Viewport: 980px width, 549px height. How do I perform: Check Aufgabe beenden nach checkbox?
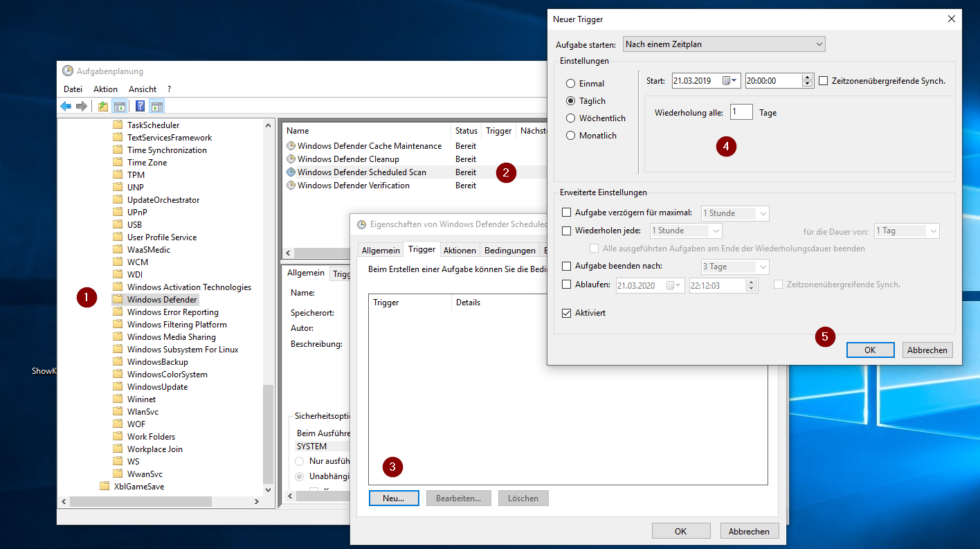567,266
